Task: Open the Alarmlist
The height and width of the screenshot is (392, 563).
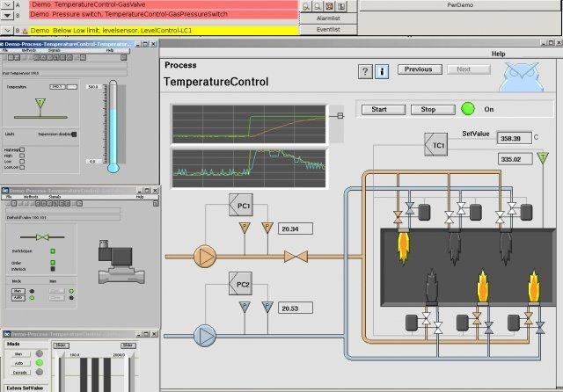Action: coord(328,18)
